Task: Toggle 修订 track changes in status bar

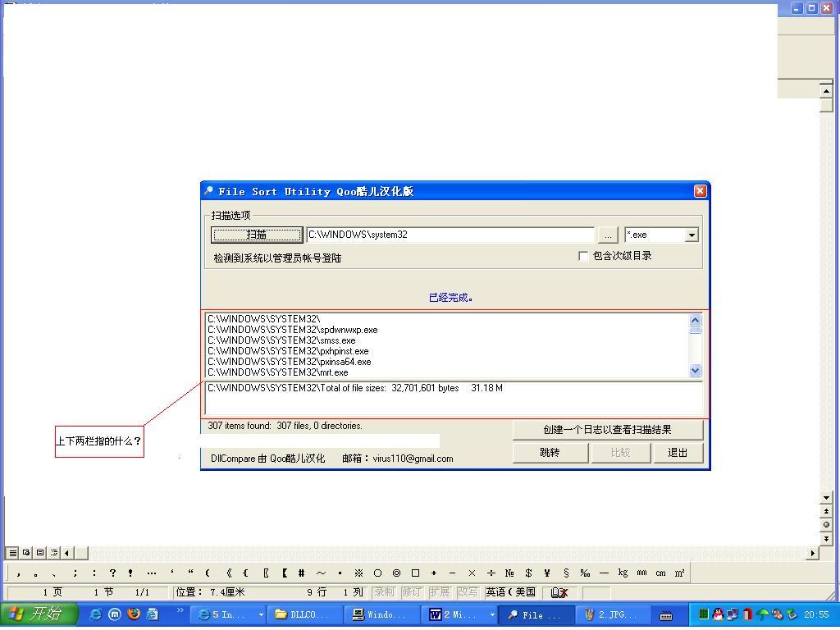Action: tap(412, 592)
